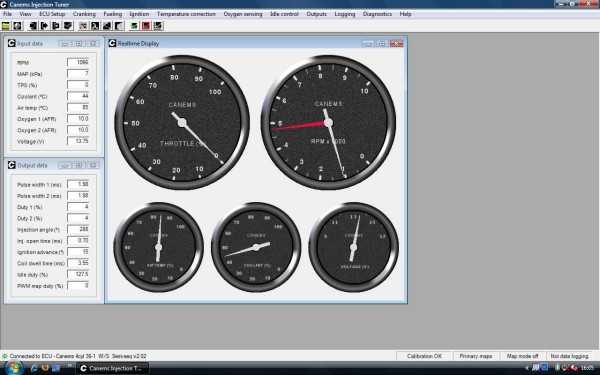Open the Diagnostics menu
600x375 pixels.
[377, 14]
